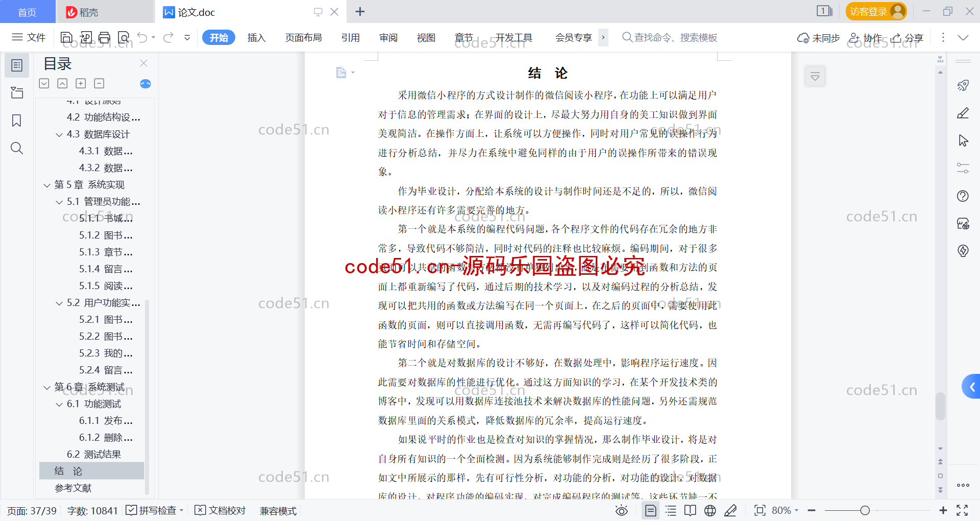Open the help question mark icon

click(963, 196)
